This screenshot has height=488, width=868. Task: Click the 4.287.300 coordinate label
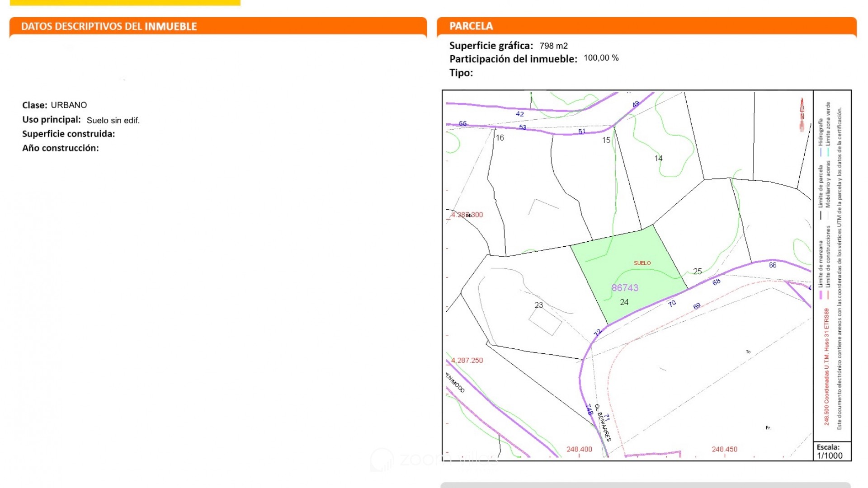coord(467,215)
